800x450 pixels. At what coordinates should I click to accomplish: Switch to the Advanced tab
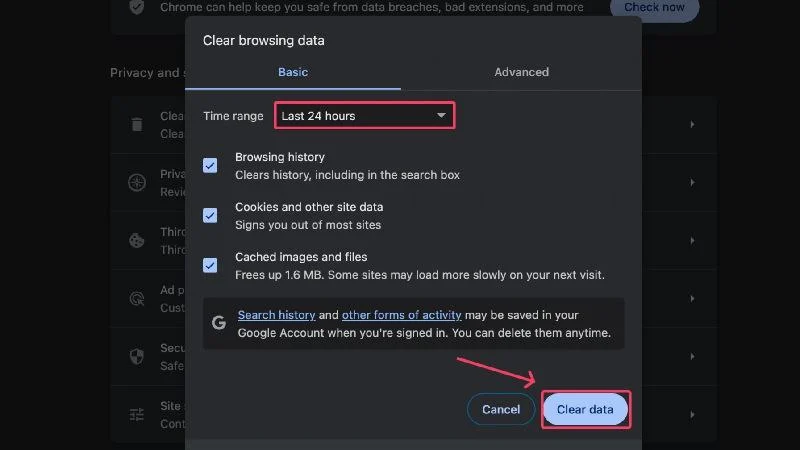pos(521,72)
